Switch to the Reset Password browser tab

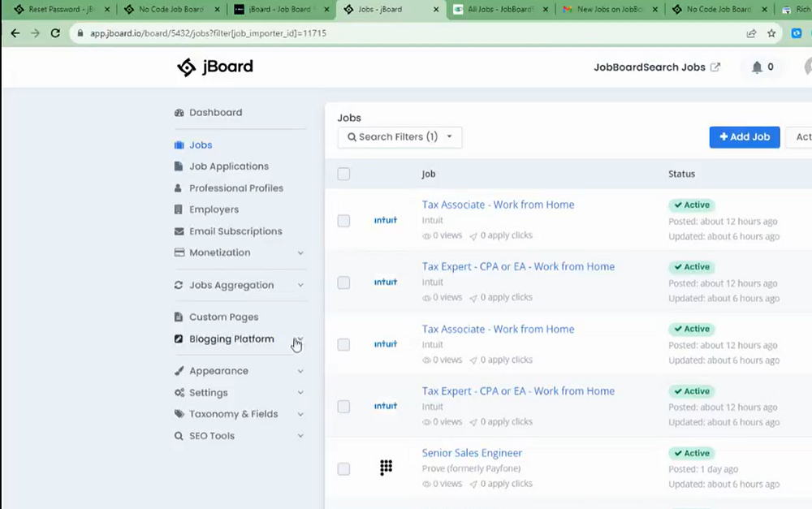point(61,9)
